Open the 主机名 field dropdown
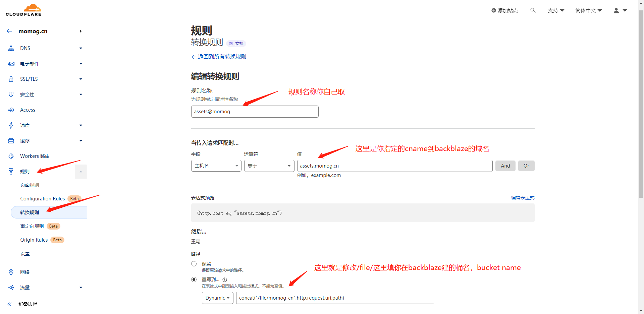The image size is (644, 314). [x=216, y=166]
